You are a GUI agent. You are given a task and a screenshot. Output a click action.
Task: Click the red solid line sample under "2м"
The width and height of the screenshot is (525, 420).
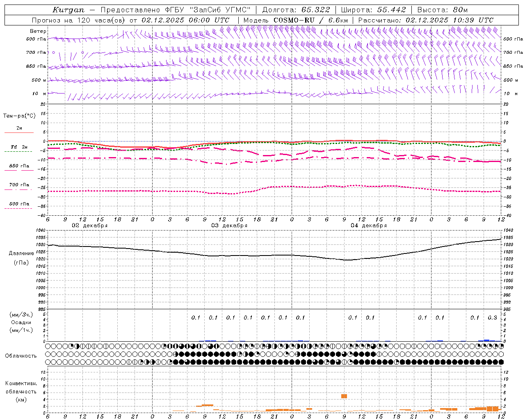[19, 132]
